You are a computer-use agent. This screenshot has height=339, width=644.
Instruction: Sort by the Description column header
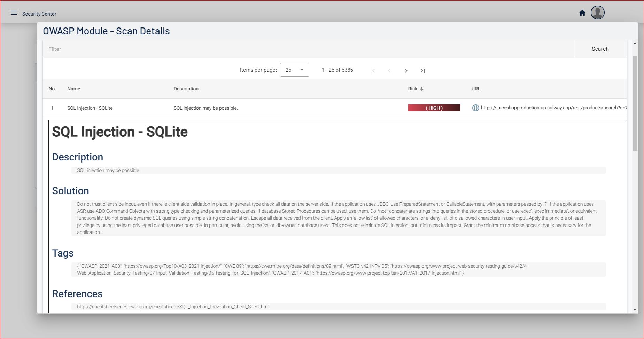(186, 89)
